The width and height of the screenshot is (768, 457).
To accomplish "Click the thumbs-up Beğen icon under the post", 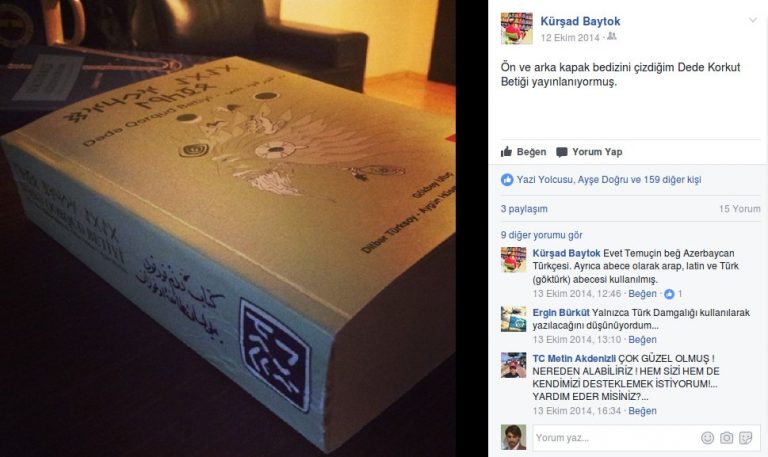I will coord(506,152).
